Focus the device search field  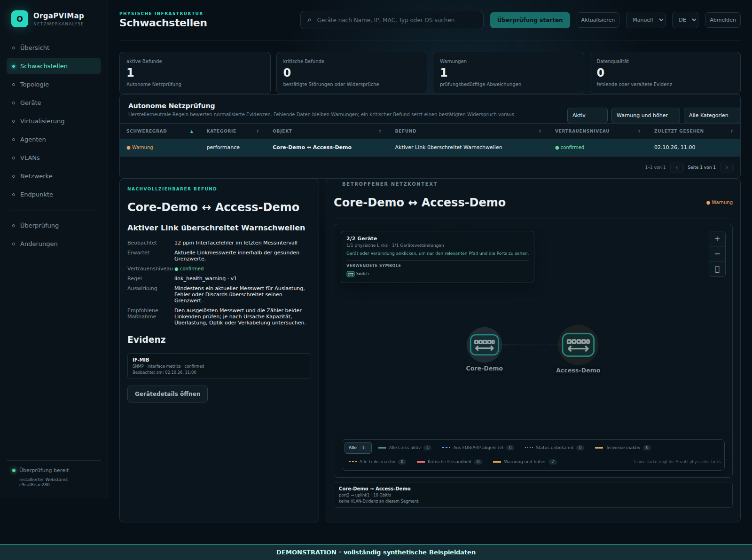[x=392, y=20]
